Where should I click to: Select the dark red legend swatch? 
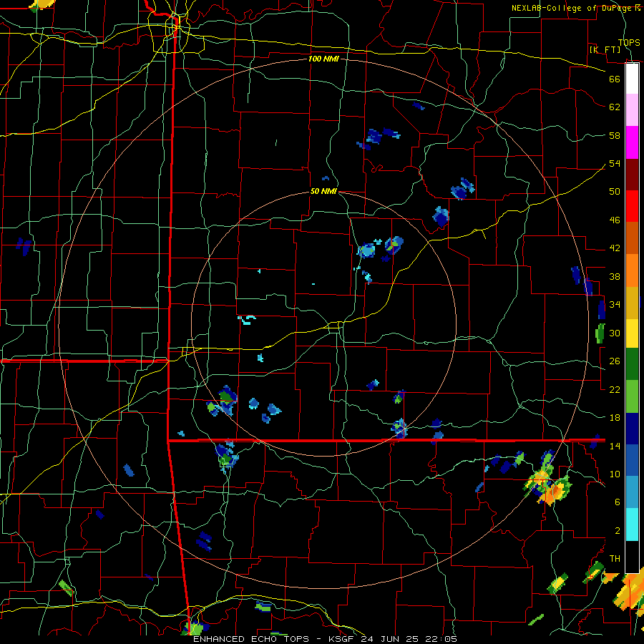[632, 174]
